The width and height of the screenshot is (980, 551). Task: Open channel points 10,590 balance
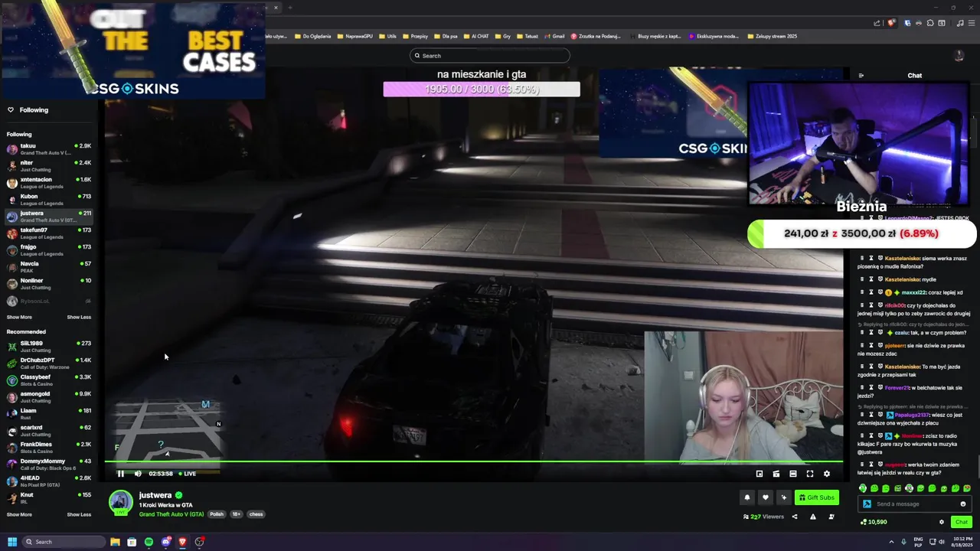[874, 522]
